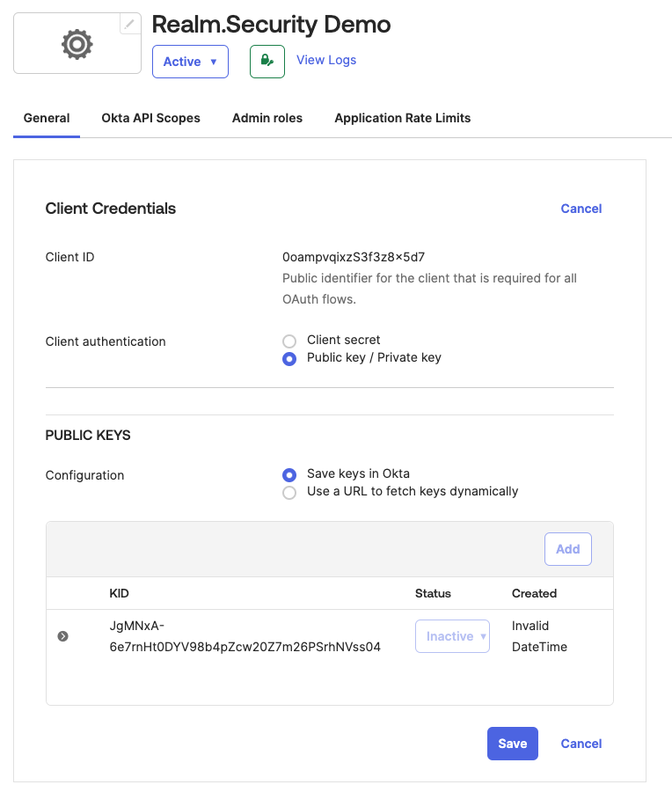Expand the JgMNxA public key row

click(62, 635)
